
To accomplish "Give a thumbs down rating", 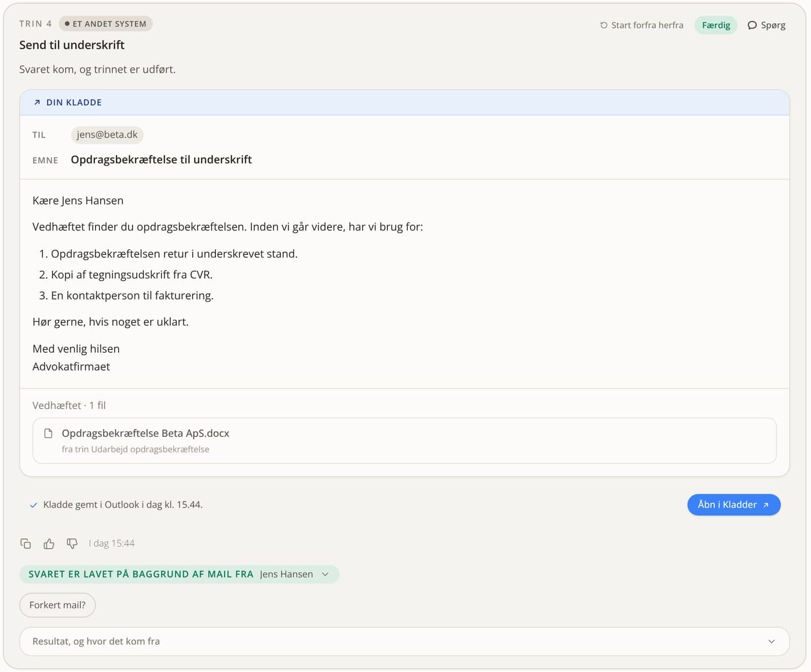I will coord(72,543).
